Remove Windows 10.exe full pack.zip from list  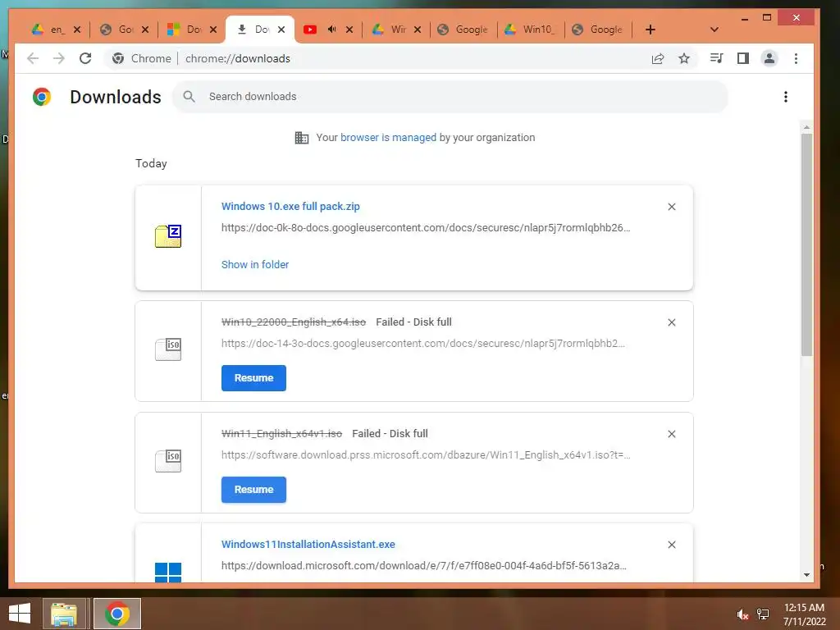point(672,207)
